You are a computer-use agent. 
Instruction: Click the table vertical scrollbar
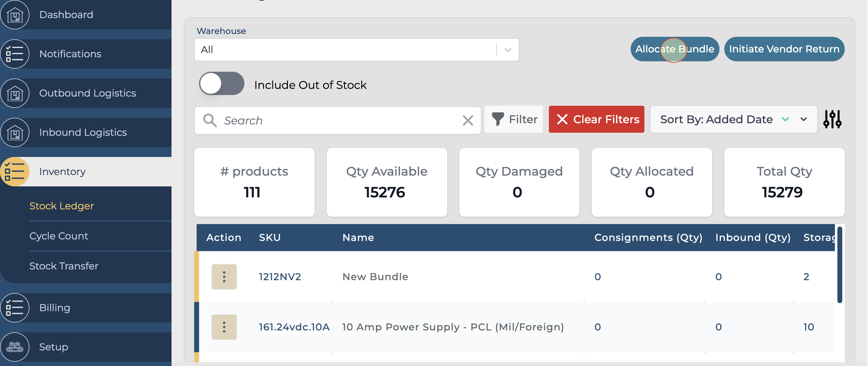click(839, 265)
